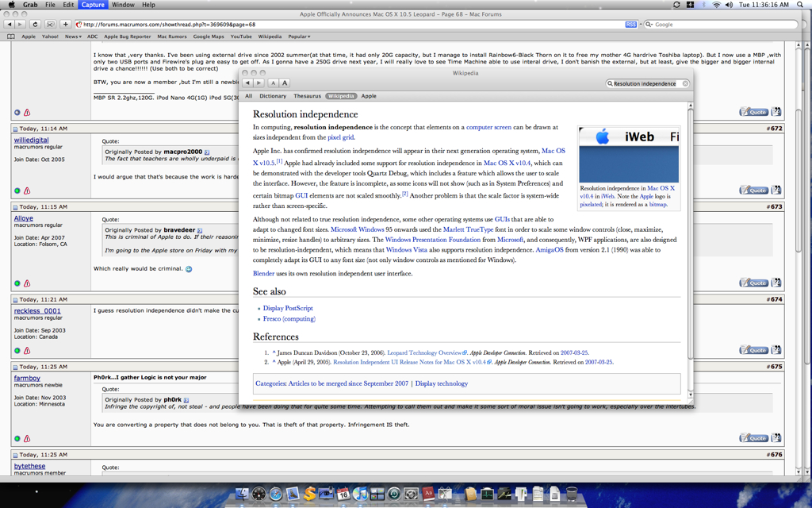Select the Wikipedia source tab
Viewport: 812px width, 508px height.
(x=341, y=96)
